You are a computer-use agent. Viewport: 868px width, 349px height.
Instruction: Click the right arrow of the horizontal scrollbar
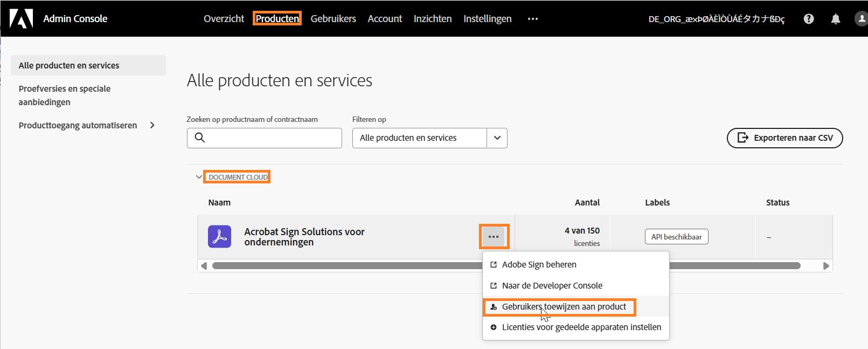pos(826,266)
